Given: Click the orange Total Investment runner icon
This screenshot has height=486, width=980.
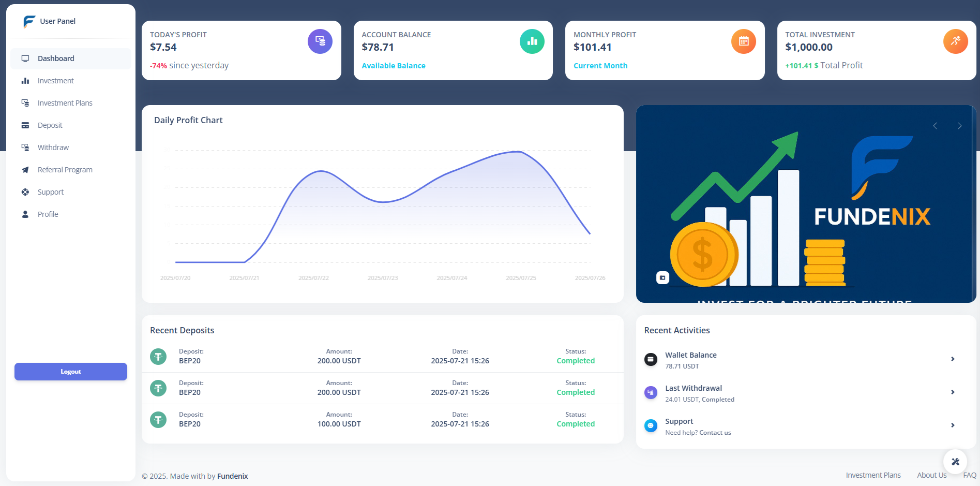Looking at the screenshot, I should tap(956, 41).
